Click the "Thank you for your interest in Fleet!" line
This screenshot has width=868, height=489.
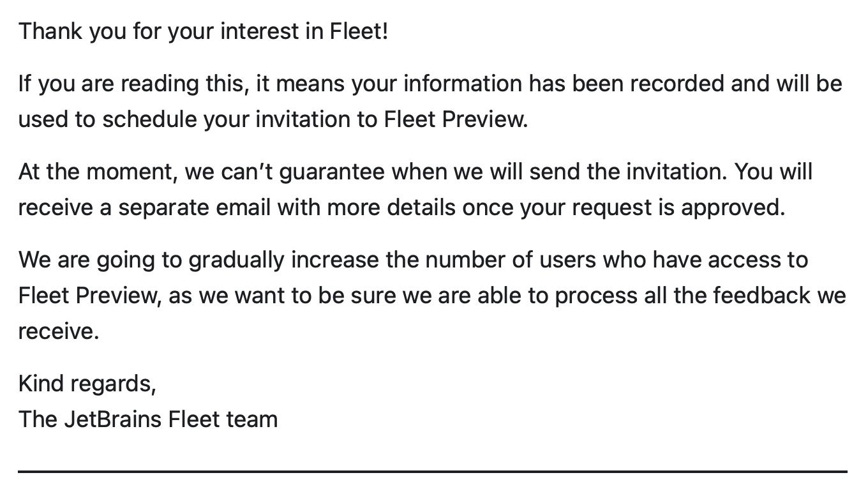pos(203,31)
